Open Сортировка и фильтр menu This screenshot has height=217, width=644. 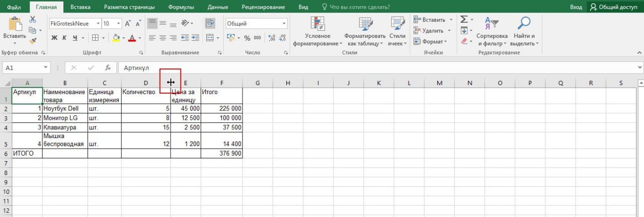(492, 32)
